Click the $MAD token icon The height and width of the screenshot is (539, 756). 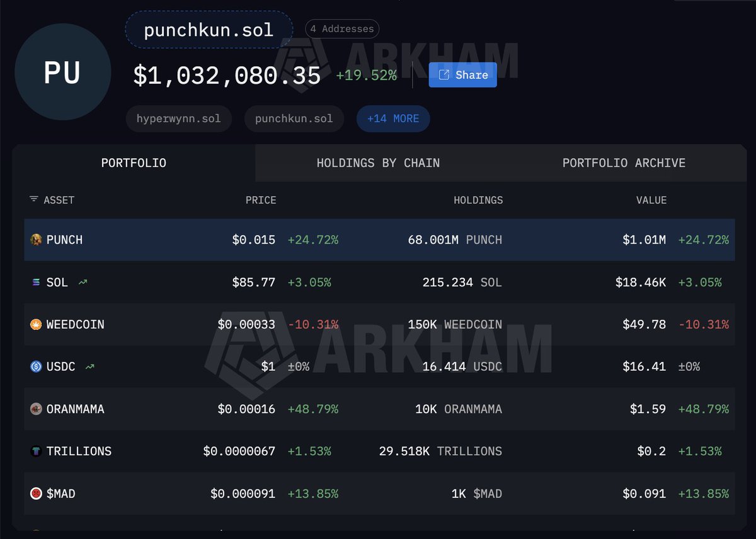[36, 494]
